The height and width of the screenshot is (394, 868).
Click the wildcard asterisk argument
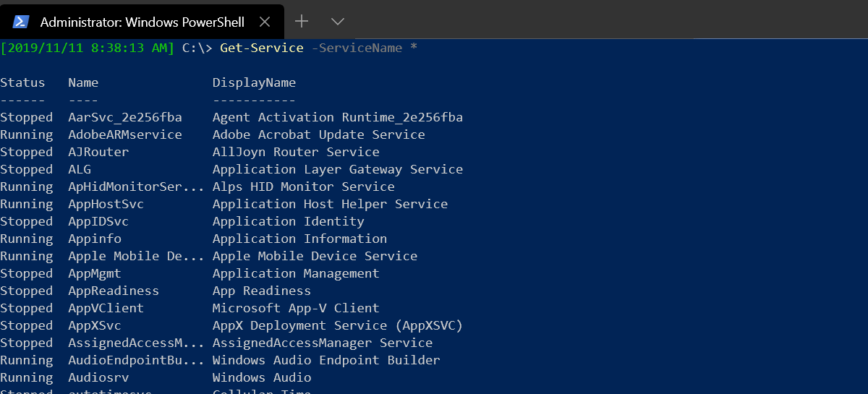coord(413,48)
